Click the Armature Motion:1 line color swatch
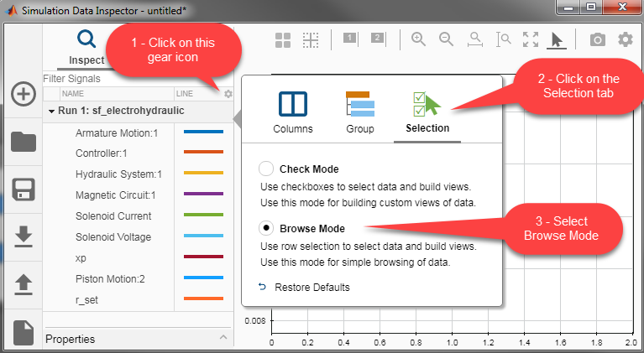 click(x=203, y=132)
